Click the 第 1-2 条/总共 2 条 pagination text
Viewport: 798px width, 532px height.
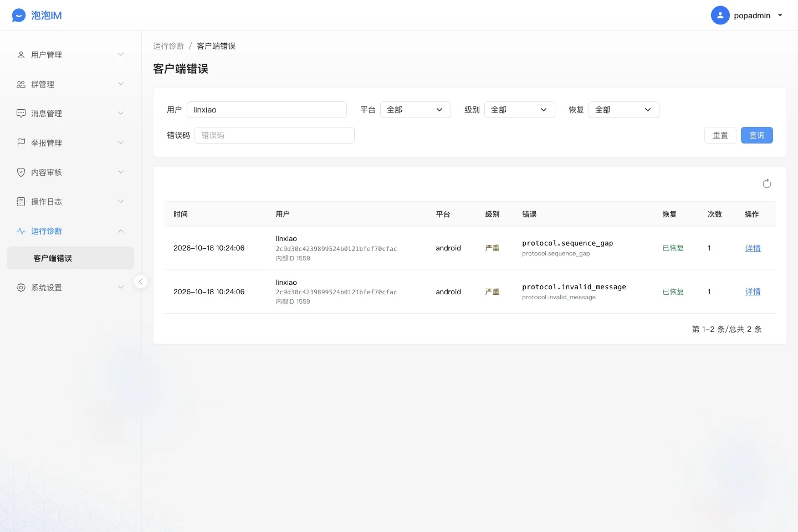tap(727, 329)
